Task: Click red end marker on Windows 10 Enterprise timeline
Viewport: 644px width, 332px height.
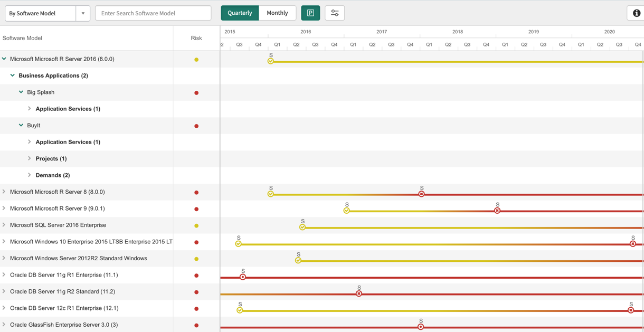Action: coord(633,244)
